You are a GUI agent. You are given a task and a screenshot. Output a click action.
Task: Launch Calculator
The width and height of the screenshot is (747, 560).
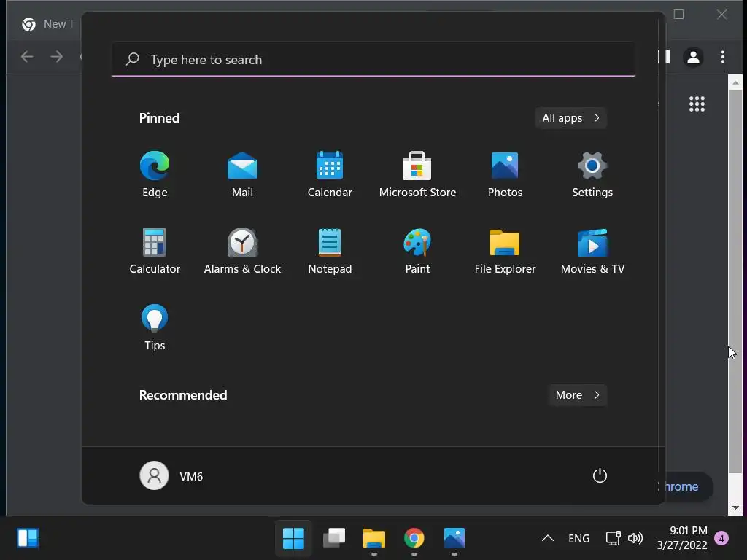[155, 251]
